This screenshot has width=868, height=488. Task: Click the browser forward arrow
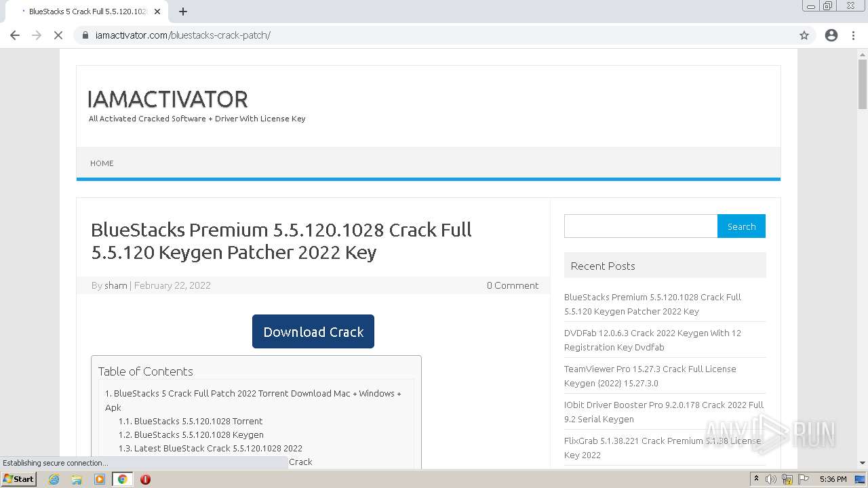37,35
